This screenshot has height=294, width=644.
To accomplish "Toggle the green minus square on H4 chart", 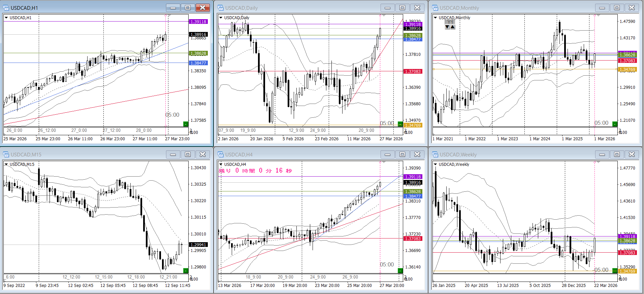I will pos(400,270).
